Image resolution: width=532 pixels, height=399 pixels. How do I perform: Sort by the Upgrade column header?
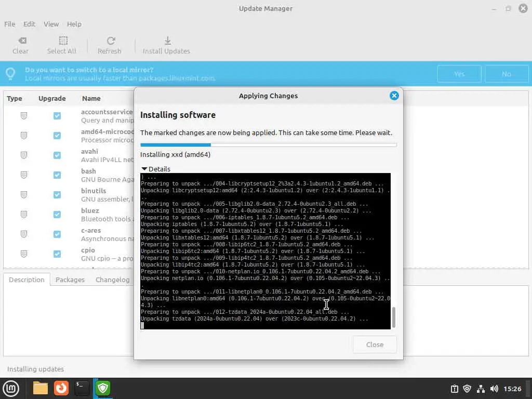pos(52,98)
